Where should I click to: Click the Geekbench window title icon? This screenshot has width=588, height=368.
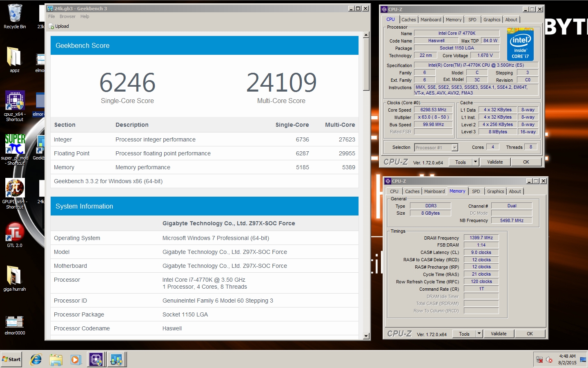[50, 9]
